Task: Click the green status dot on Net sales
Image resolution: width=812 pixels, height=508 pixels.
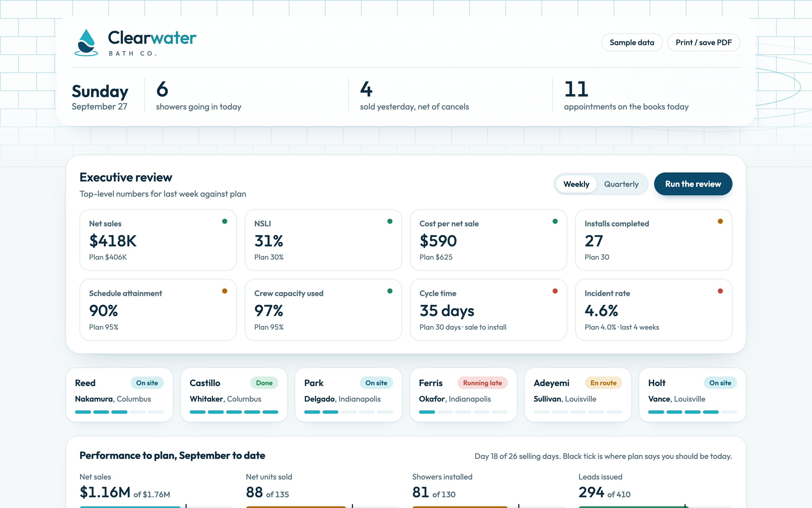Action: coord(225,221)
